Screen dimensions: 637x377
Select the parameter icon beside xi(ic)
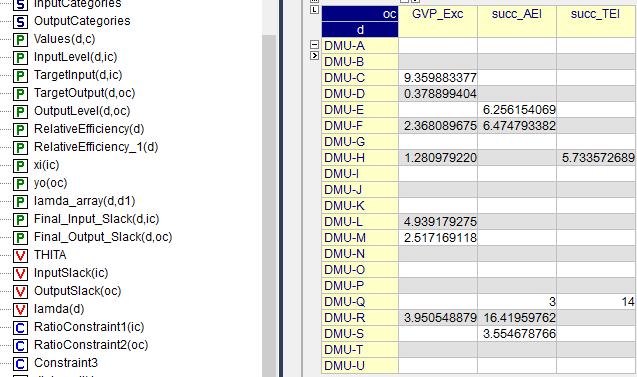point(20,166)
